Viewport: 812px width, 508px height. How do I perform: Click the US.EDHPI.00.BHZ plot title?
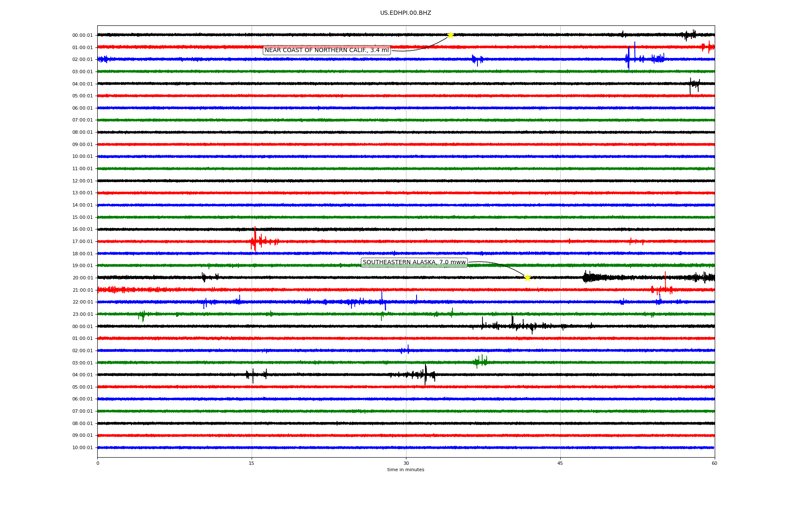pos(406,13)
